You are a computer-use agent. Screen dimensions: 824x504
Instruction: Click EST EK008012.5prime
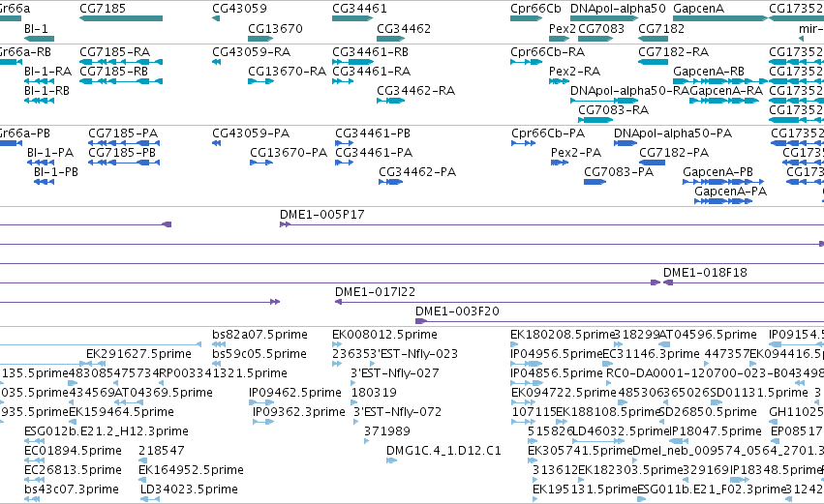pos(337,344)
